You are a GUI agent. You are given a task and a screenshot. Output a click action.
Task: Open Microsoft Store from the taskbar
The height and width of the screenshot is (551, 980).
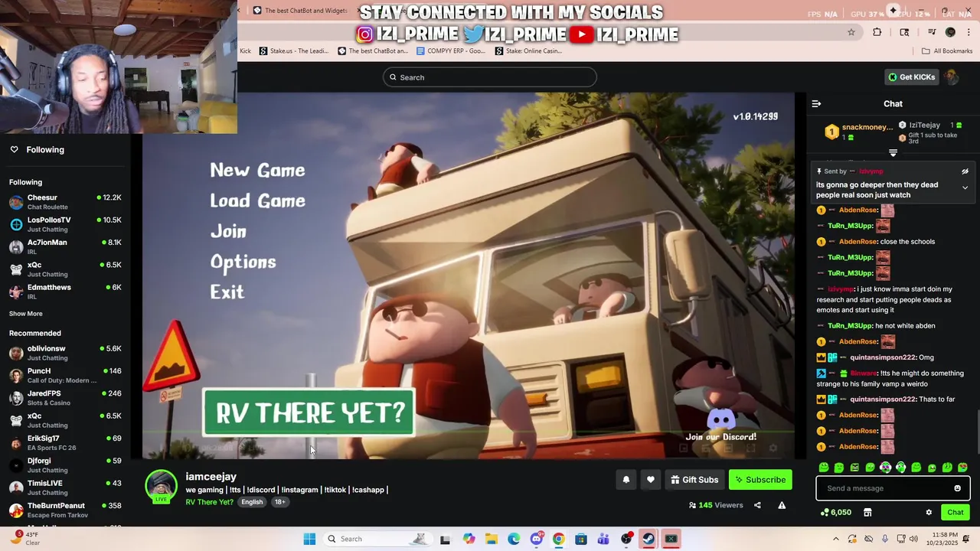tap(581, 539)
